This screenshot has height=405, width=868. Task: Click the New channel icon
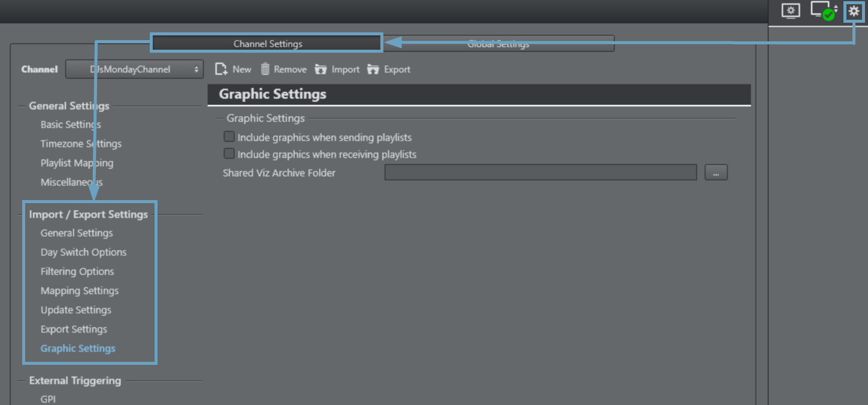click(x=221, y=69)
